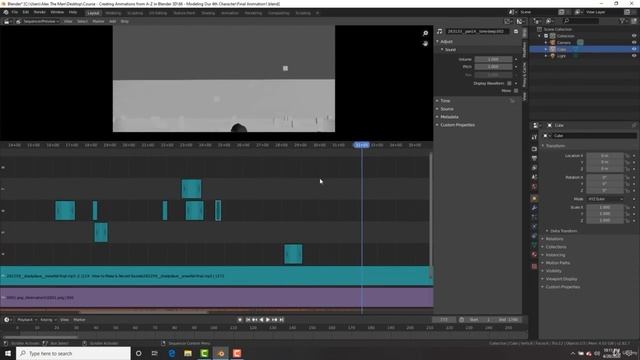Toggle visibility eye for Light

click(x=634, y=56)
